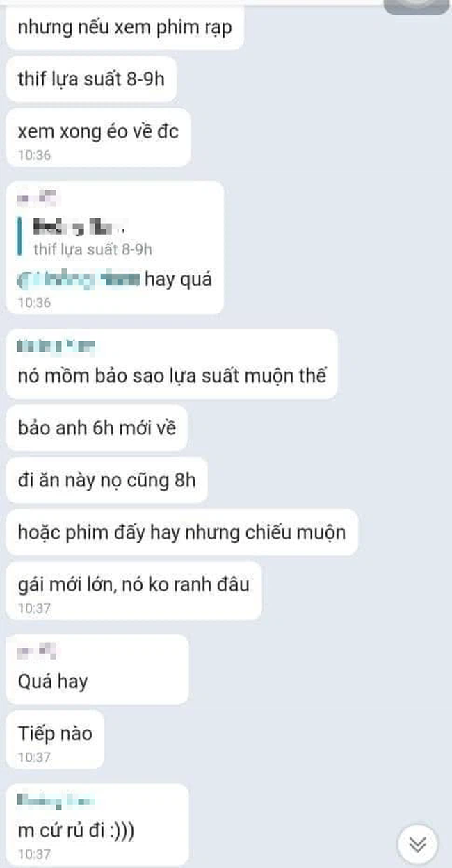Select message 'thif lựa suất 8-9h' bubble
The image size is (452, 868).
tap(91, 79)
